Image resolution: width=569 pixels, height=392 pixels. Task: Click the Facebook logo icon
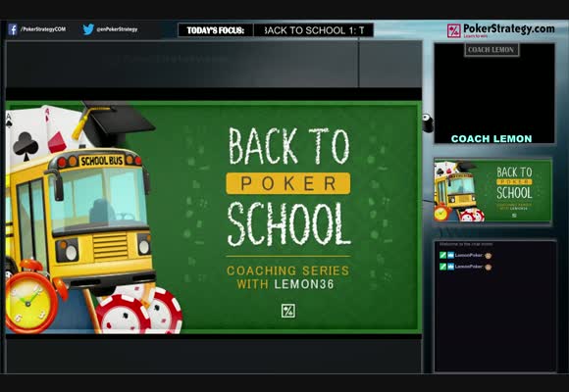13,29
